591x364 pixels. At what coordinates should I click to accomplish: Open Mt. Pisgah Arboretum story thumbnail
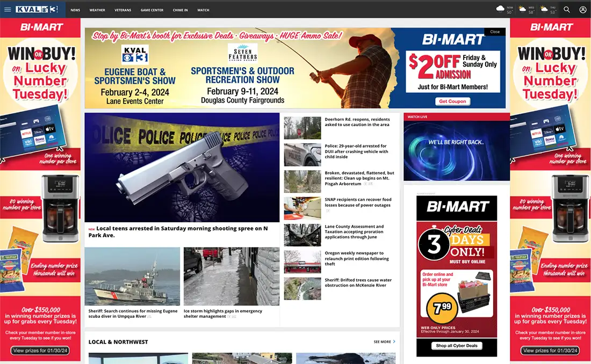[302, 181]
